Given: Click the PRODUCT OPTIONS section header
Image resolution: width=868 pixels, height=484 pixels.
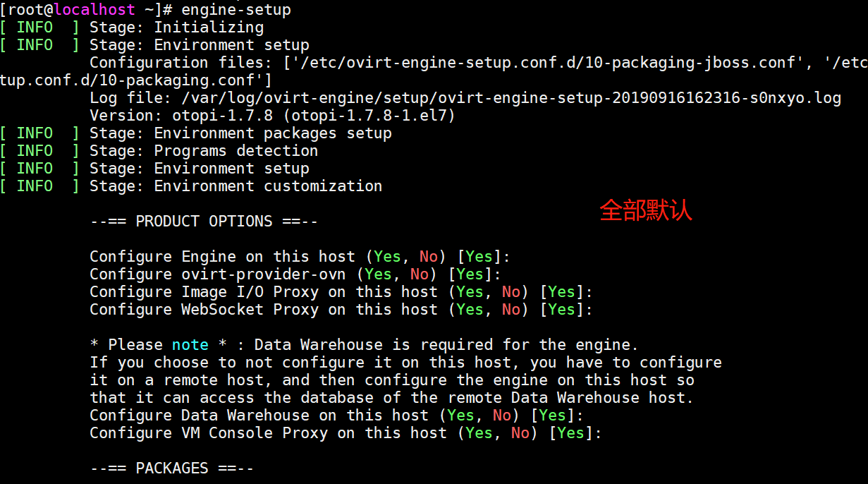Looking at the screenshot, I should (x=204, y=222).
